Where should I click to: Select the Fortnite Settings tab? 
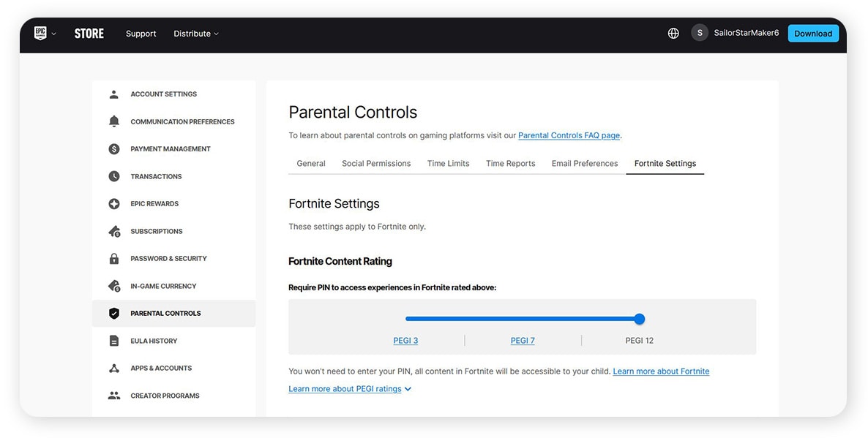(x=665, y=164)
